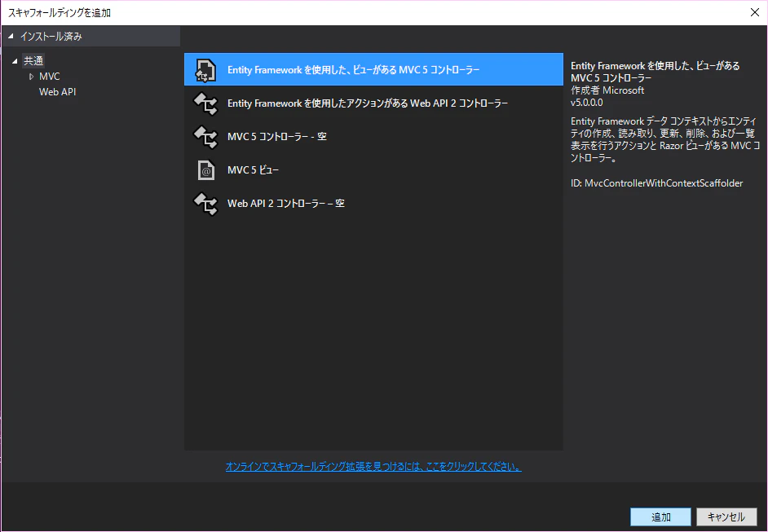Image resolution: width=768 pixels, height=532 pixels.
Task: Click the ID: MvcControllerWithContextScaffolder text
Action: [x=657, y=183]
